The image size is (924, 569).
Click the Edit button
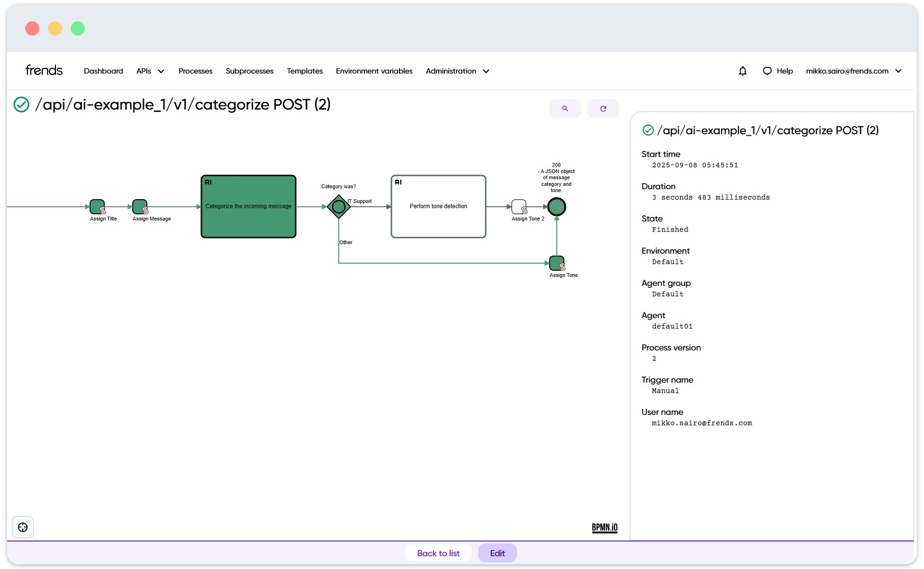point(497,553)
